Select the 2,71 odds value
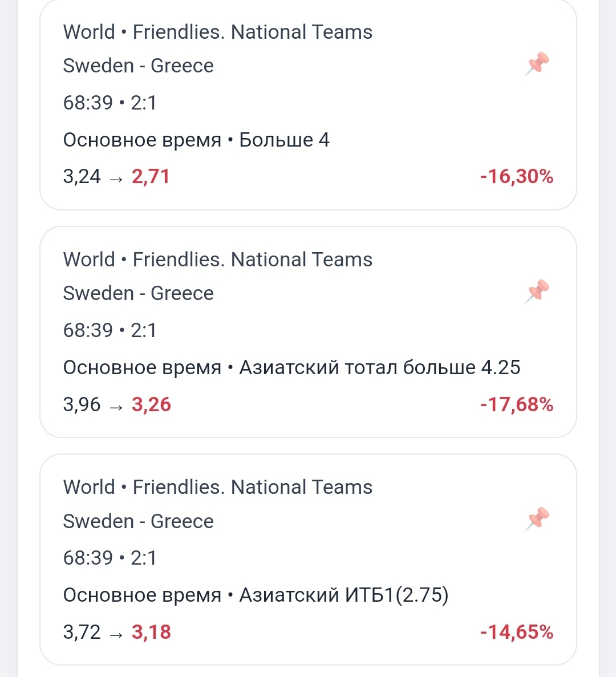This screenshot has height=677, width=616. [x=151, y=177]
